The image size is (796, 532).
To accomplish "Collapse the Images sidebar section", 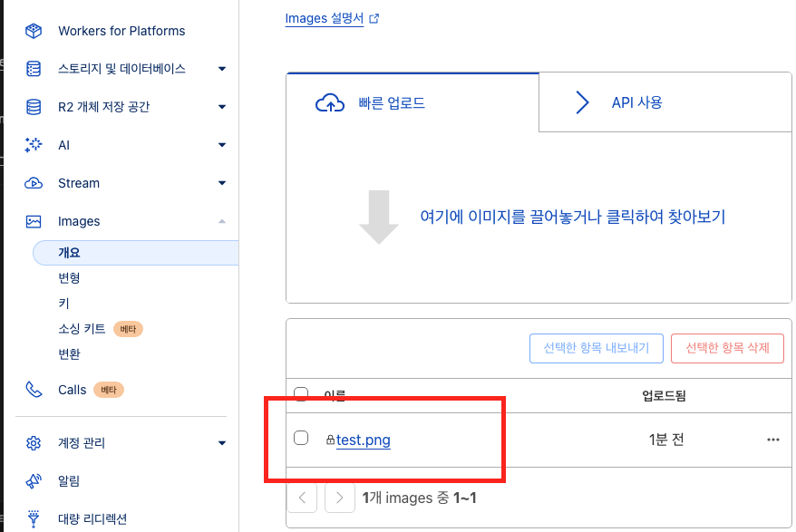I will coord(222,221).
